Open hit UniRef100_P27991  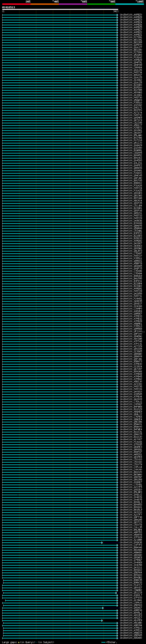[x=131, y=37]
